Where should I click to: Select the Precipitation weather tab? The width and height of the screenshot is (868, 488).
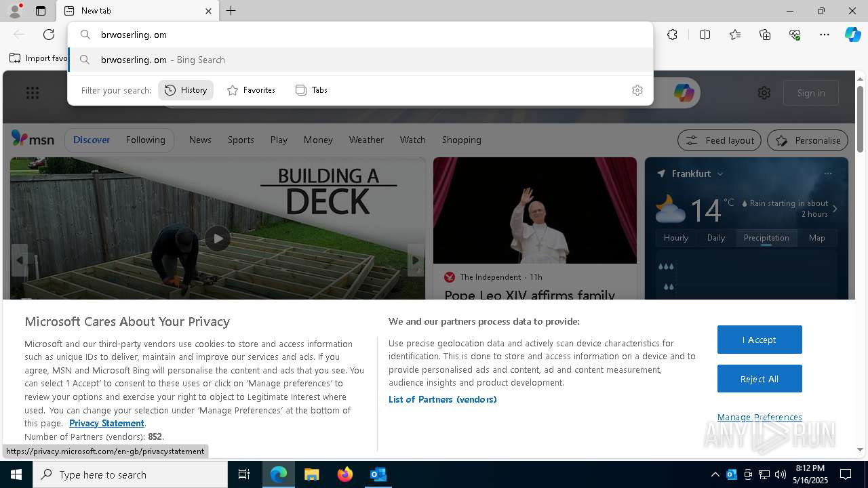click(x=766, y=238)
